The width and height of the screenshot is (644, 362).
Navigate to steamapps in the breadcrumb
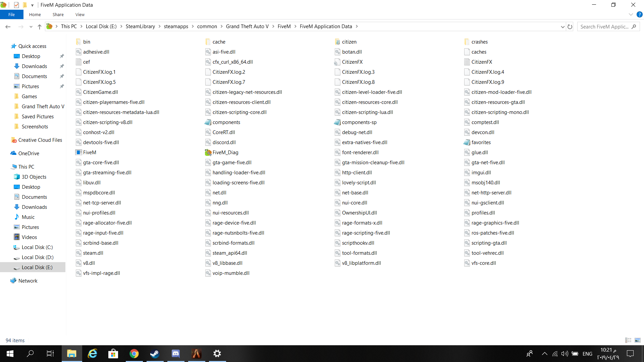176,26
